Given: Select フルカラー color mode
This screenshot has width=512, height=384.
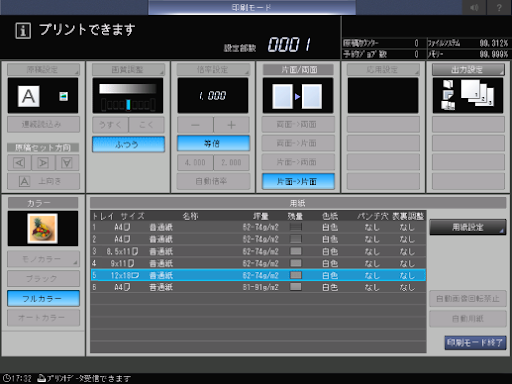Looking at the screenshot, I should pyautogui.click(x=43, y=299).
